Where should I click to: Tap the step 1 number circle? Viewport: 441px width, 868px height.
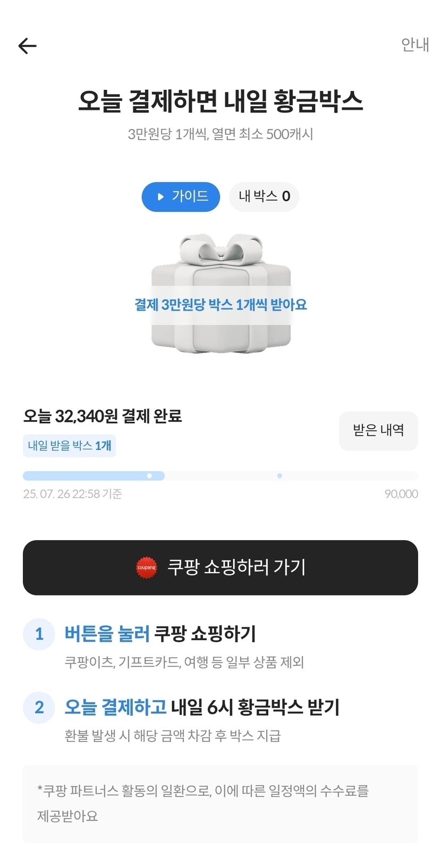[x=39, y=634]
